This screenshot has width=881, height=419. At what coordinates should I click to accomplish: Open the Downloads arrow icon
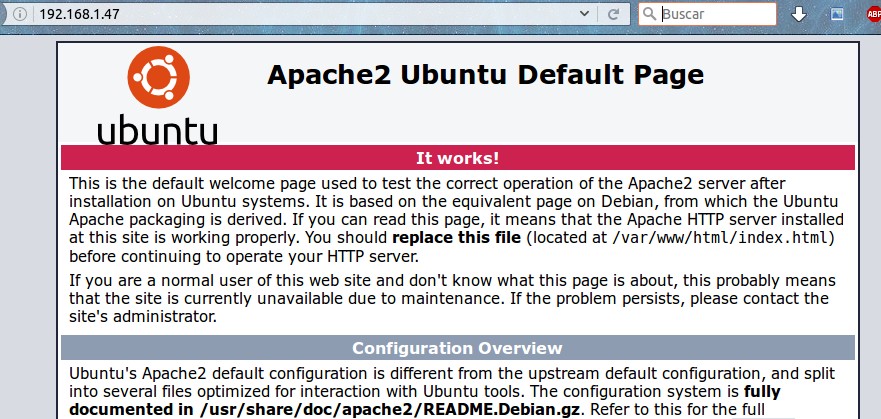coord(799,14)
